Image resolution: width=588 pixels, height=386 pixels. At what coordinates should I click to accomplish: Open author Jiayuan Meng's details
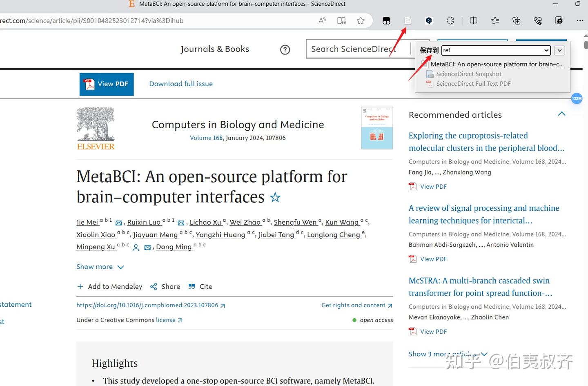(156, 234)
